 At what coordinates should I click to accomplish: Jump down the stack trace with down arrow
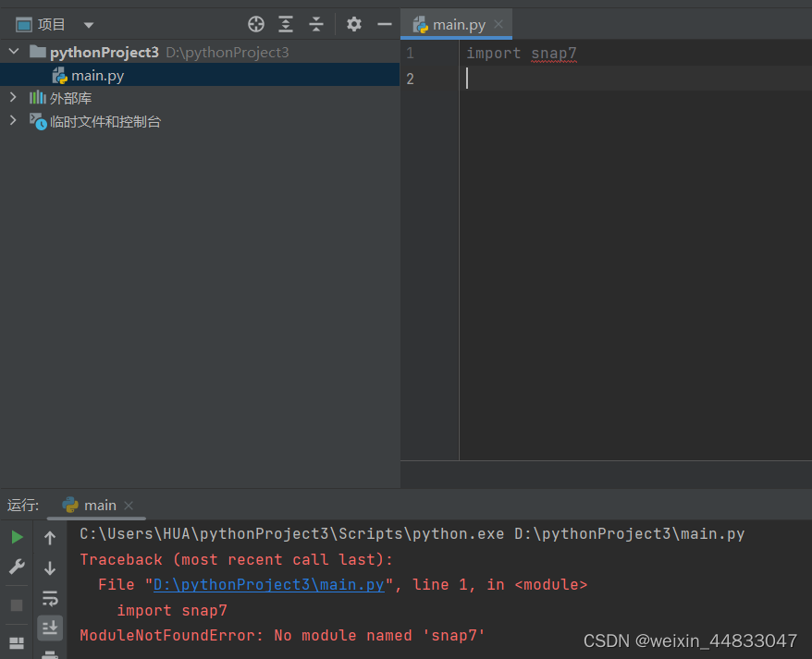click(x=49, y=566)
